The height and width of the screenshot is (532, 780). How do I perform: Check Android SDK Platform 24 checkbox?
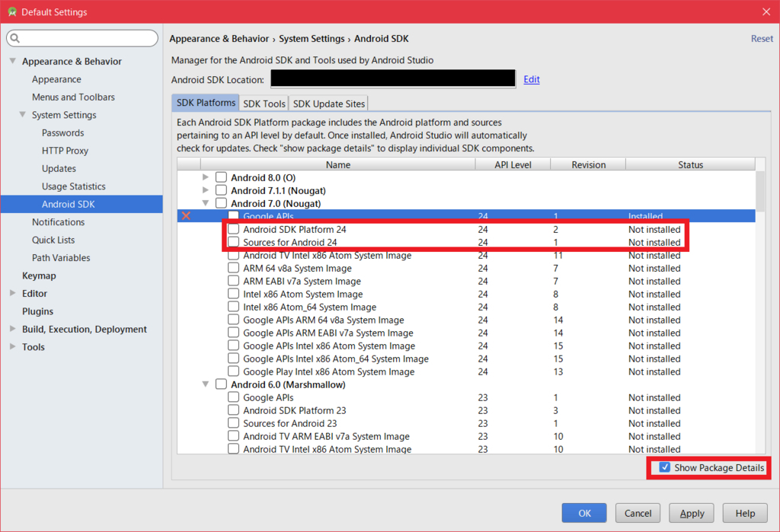coord(233,229)
